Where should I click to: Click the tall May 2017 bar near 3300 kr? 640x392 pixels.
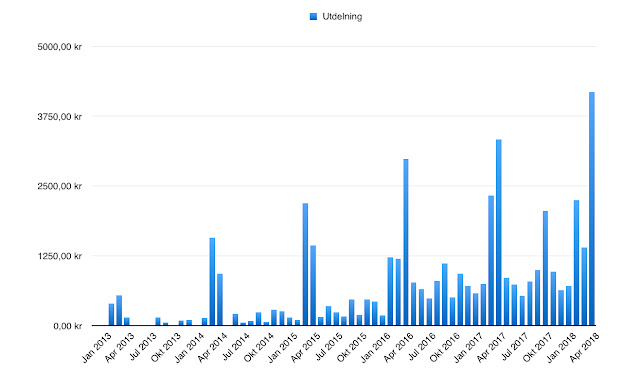[x=499, y=232]
